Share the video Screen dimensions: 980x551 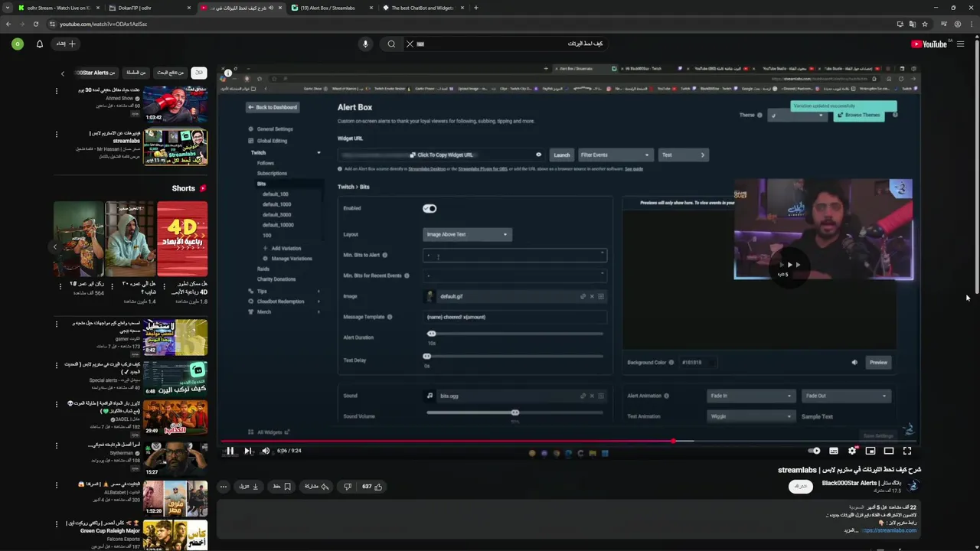[x=317, y=486]
